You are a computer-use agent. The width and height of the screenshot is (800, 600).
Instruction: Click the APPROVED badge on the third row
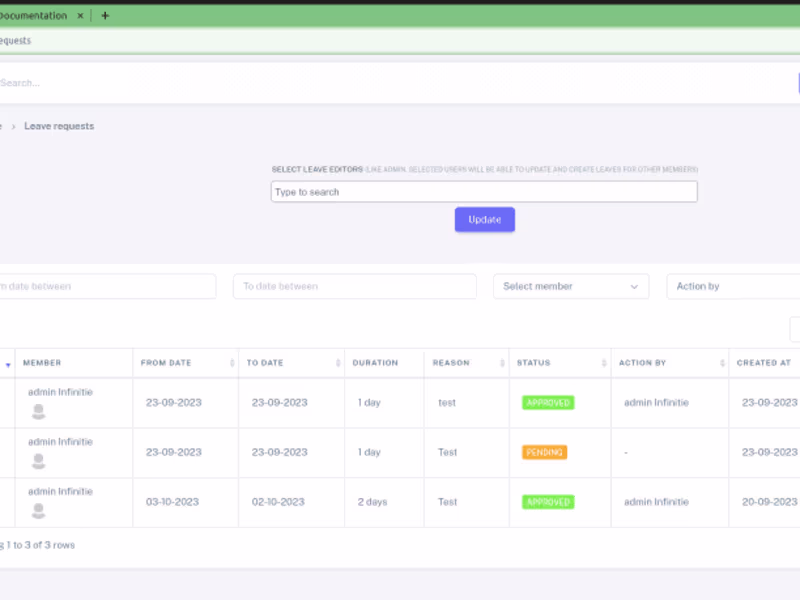click(x=547, y=502)
